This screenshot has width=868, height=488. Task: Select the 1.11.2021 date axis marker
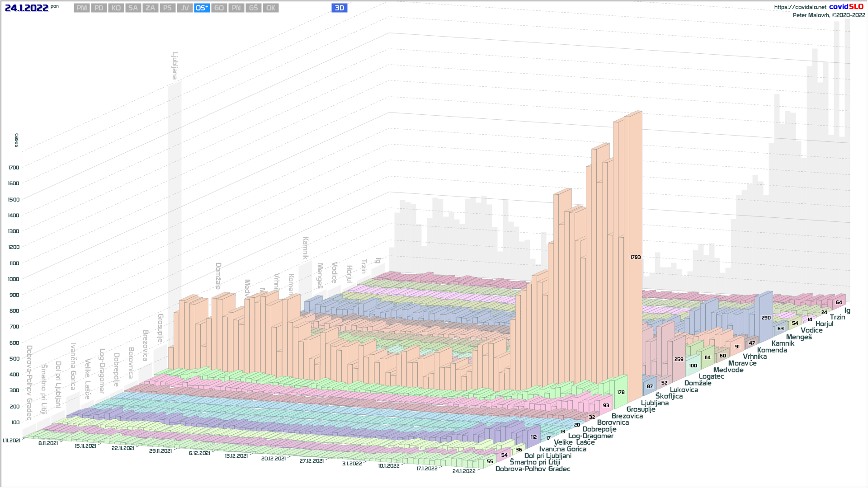(x=11, y=440)
